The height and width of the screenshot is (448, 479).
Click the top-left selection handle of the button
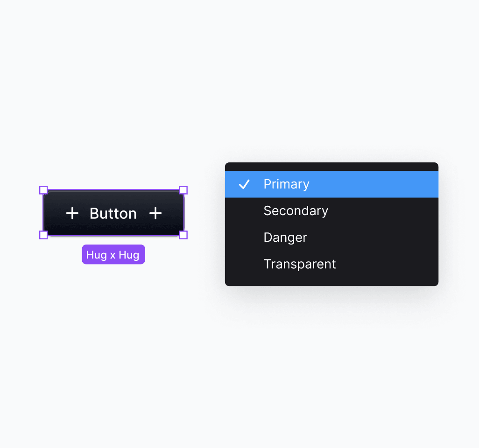click(43, 190)
